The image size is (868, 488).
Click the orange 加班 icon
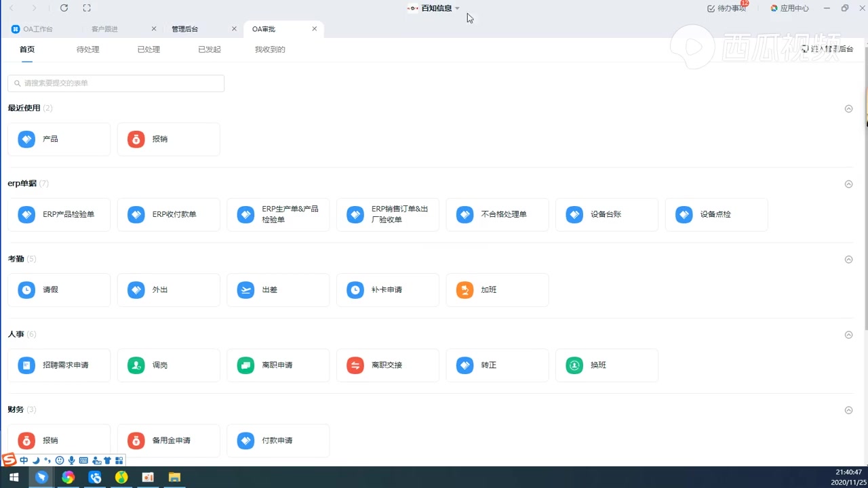point(465,289)
